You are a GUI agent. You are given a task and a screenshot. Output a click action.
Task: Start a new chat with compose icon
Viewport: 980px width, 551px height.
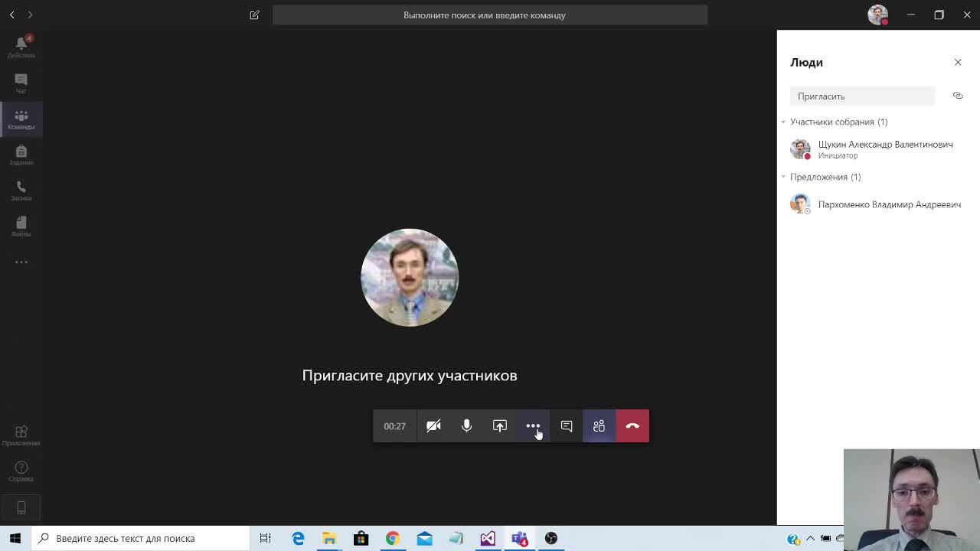pyautogui.click(x=254, y=15)
